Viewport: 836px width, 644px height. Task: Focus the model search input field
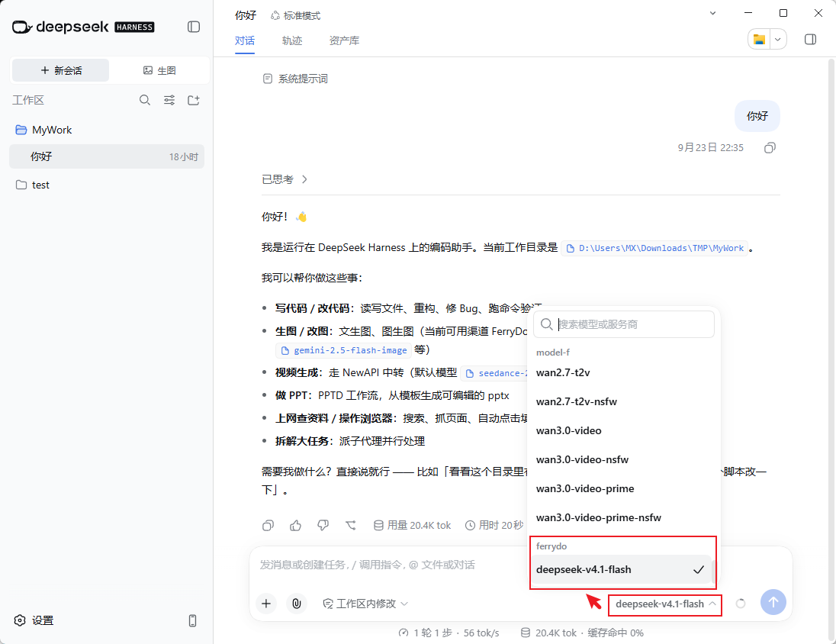coord(624,324)
